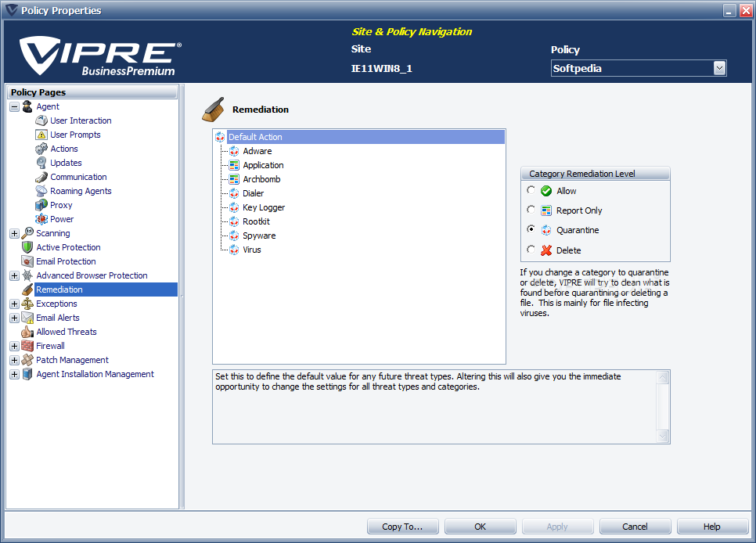
Task: Click the Email Protection icon
Action: 27,261
